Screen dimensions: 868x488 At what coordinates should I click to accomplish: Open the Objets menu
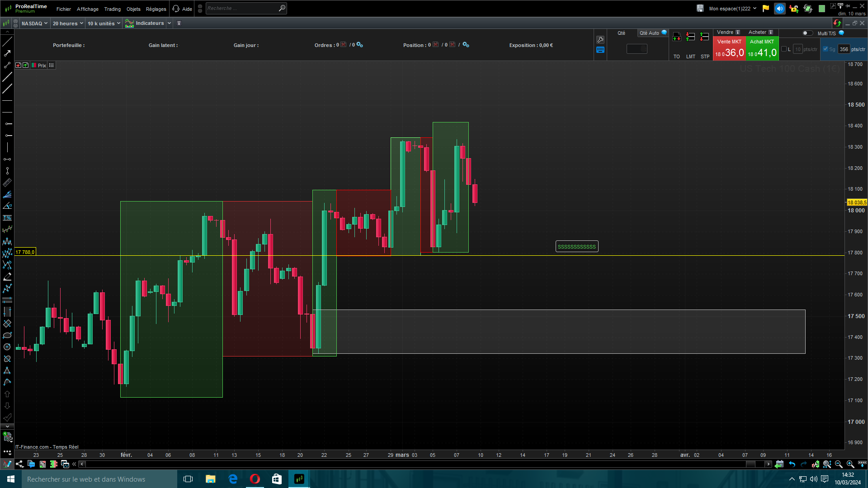pos(133,9)
